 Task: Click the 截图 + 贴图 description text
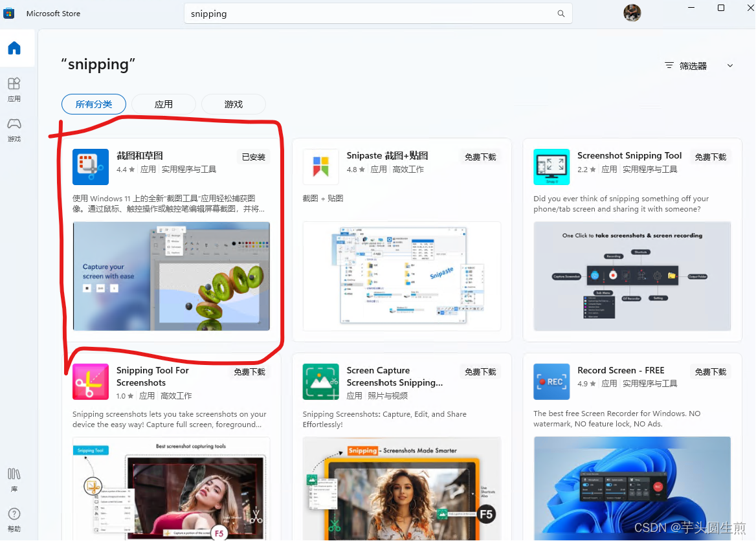(323, 198)
